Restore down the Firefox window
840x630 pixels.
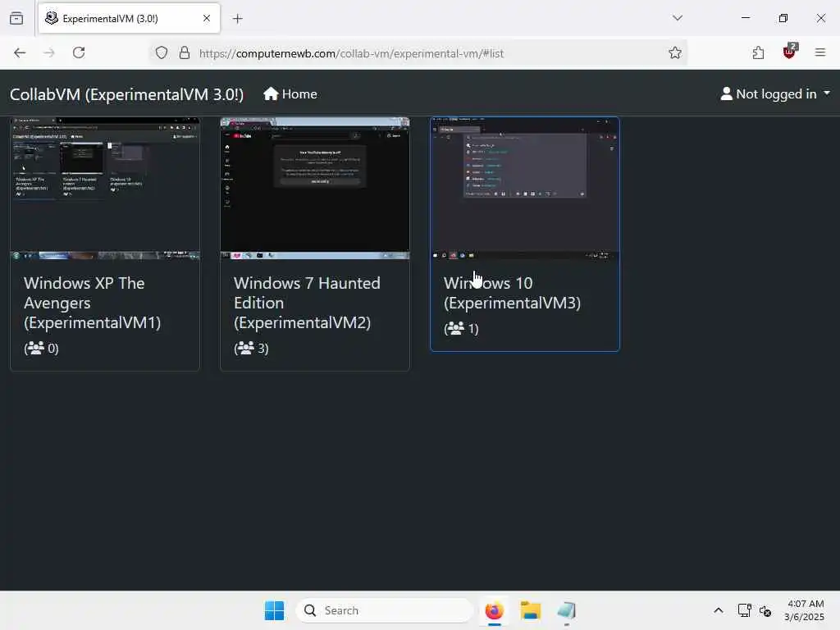pos(783,18)
